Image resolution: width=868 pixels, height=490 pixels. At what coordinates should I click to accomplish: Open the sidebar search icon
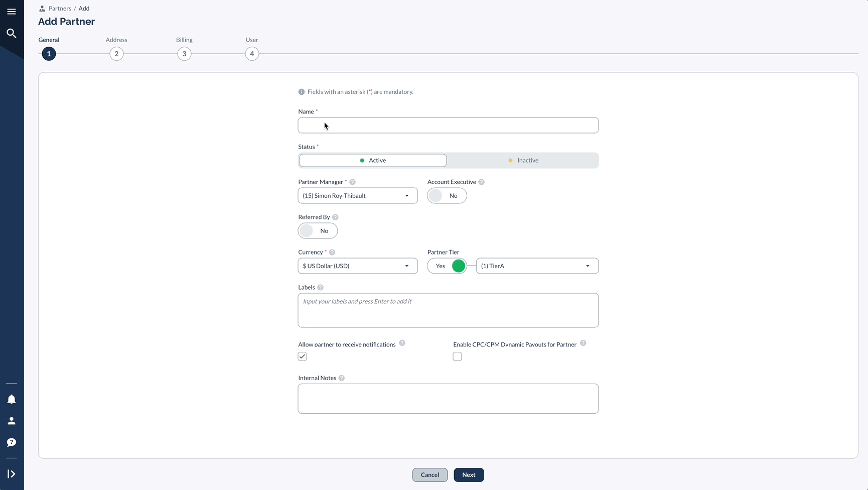[12, 33]
